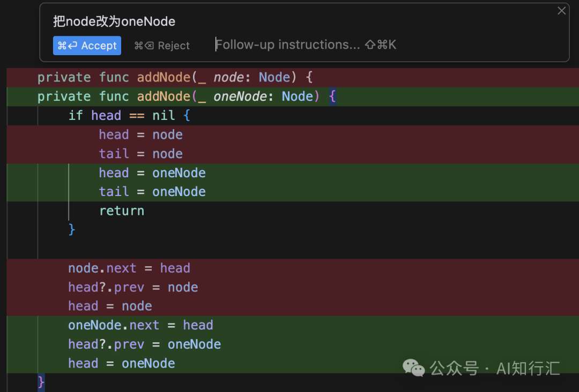Click the WeChat logo in the watermark
The image size is (579, 392).
click(x=414, y=368)
